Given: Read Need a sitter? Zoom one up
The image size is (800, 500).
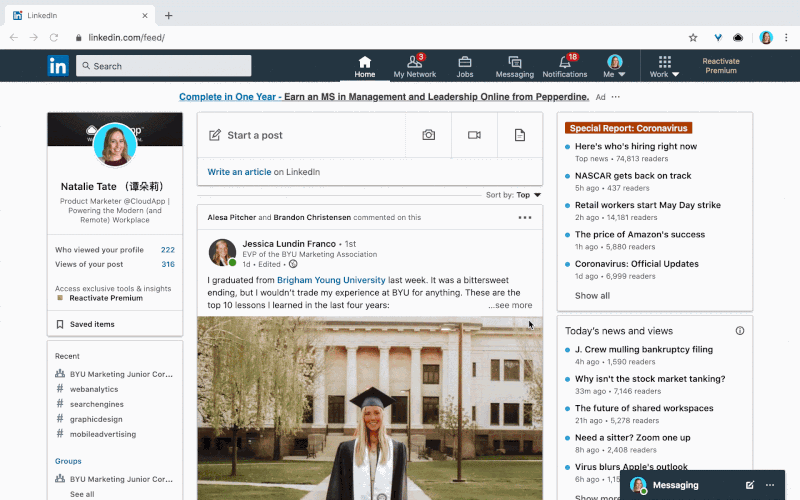Looking at the screenshot, I should [632, 438].
